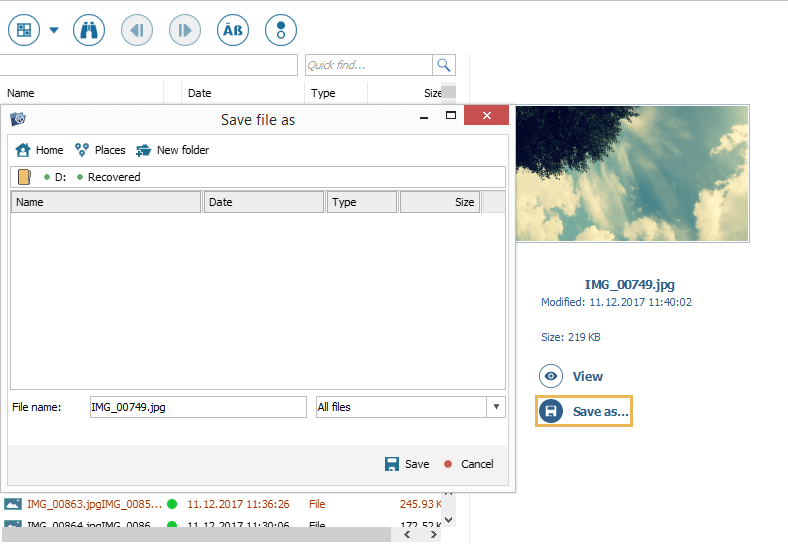788x544 pixels.
Task: Go to the previous found item
Action: click(137, 30)
